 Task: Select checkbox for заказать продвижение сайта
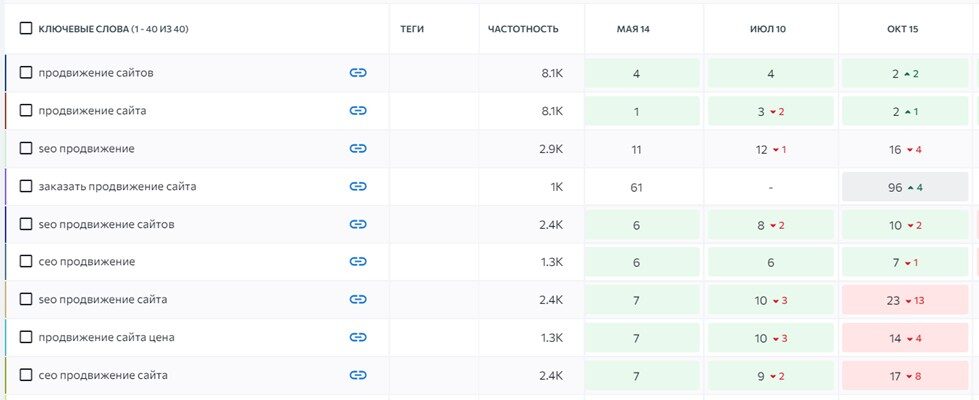(x=26, y=186)
